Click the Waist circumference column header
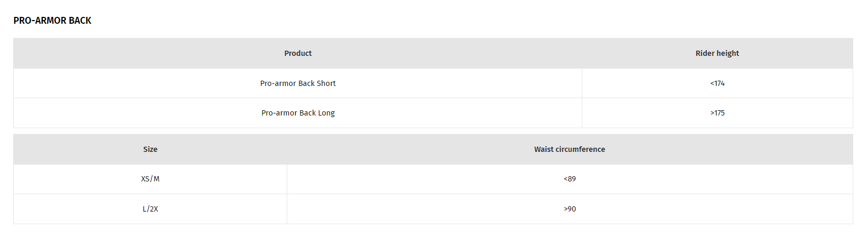The height and width of the screenshot is (240, 868). pyautogui.click(x=570, y=149)
